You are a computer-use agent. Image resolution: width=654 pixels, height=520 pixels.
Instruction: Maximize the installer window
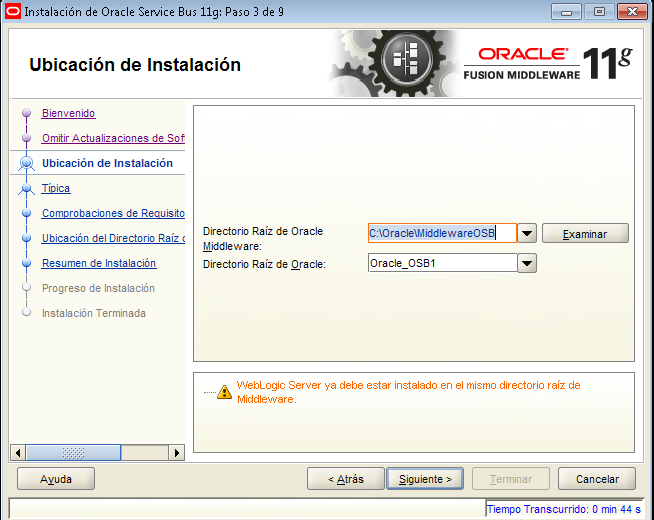pos(599,12)
